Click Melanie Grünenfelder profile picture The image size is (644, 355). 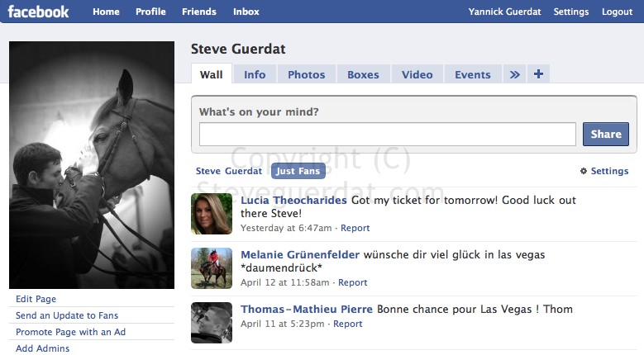(212, 268)
